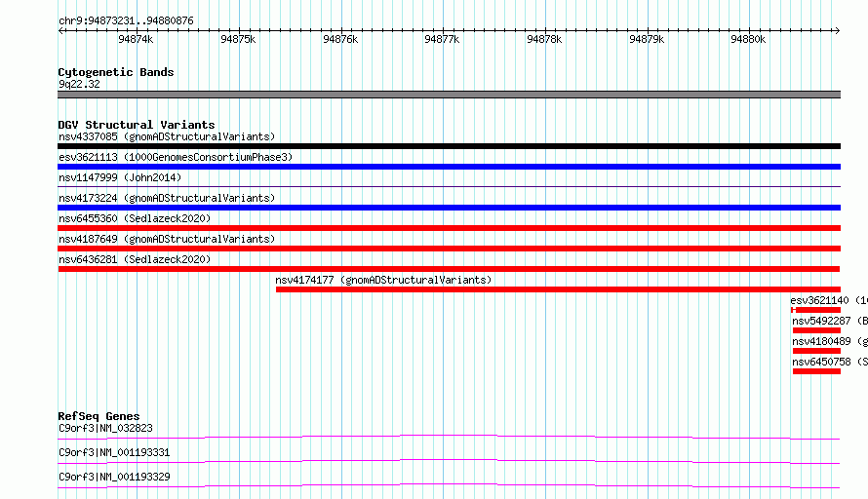
Task: Click the magenta C9orf3|NM_001193331 transcript line
Action: point(449,461)
